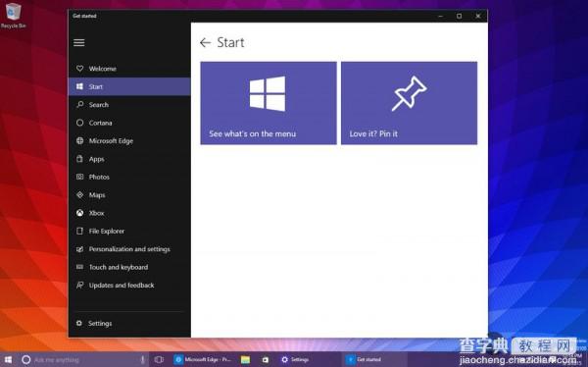Open Touch and keyboard topic
The image size is (588, 367).
point(129,267)
